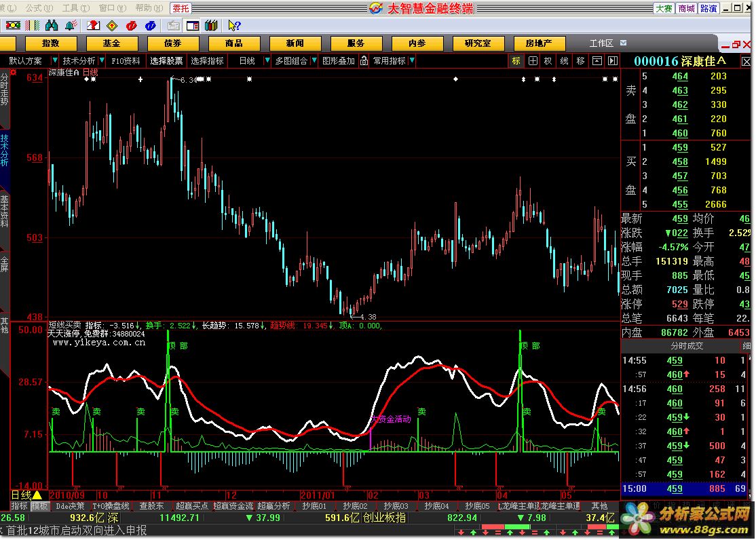756x540 pixels.
Task: Open the books library icon
Action: point(211,25)
